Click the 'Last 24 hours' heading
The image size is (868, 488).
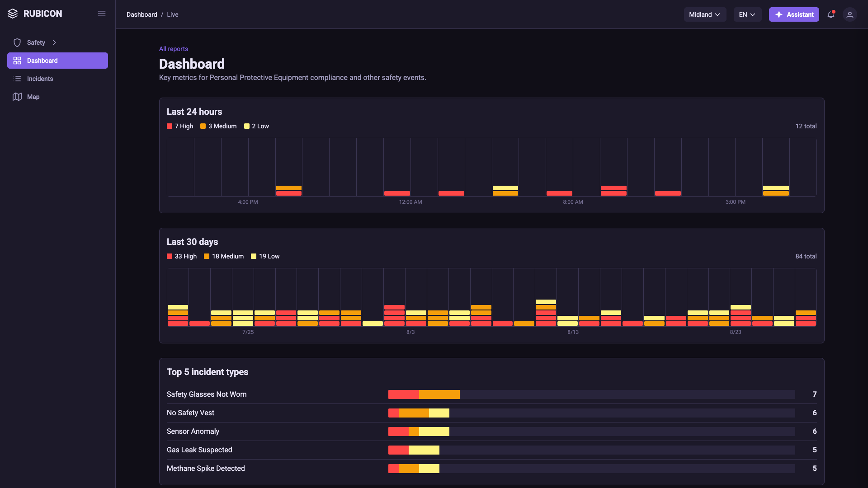[194, 112]
